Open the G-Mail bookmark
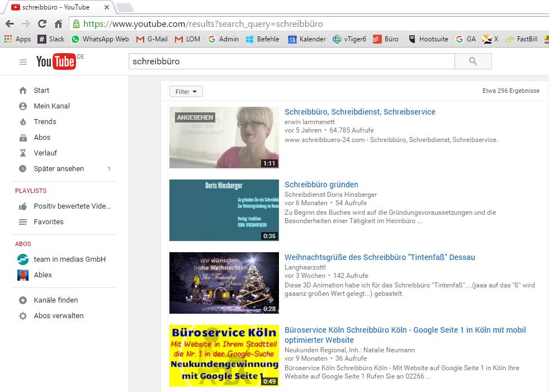 point(152,39)
